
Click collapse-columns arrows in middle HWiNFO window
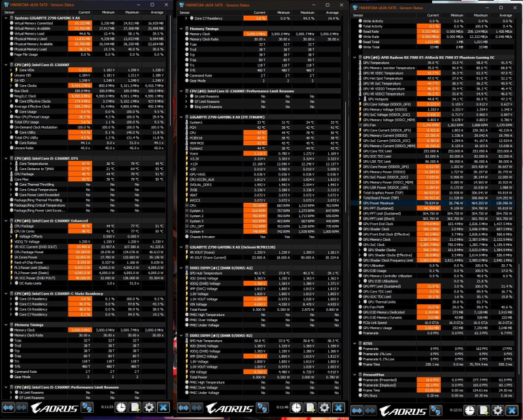pyautogui.click(x=197, y=408)
